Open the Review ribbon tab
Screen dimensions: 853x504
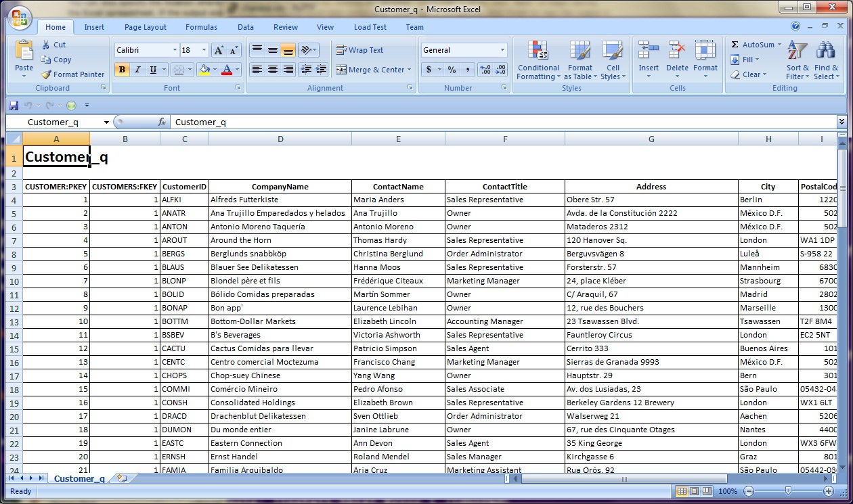point(285,27)
